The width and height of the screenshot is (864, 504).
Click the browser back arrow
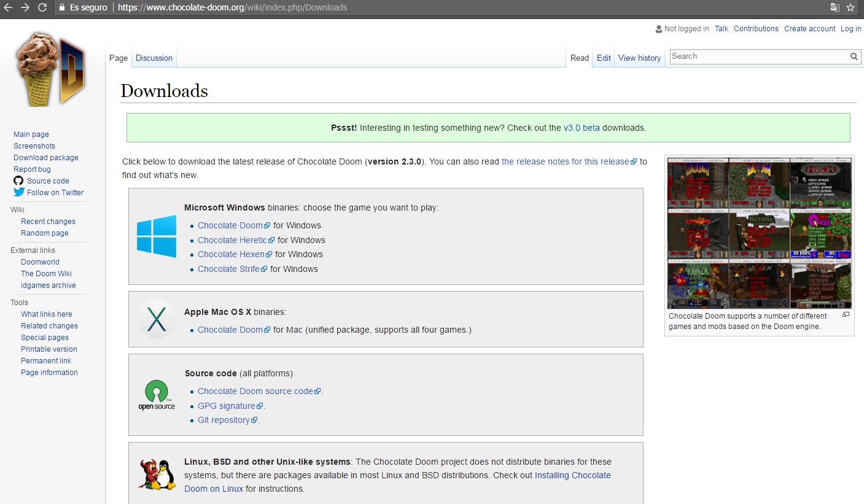coord(9,7)
